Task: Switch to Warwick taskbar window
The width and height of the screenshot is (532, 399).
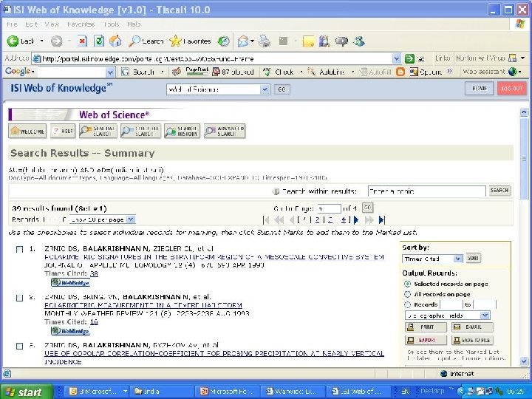Action: pyautogui.click(x=293, y=391)
